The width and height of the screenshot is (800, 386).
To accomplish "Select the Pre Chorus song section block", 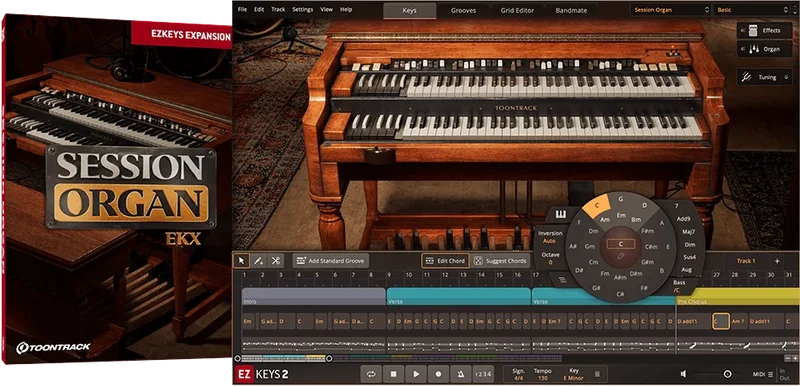I will (738, 296).
